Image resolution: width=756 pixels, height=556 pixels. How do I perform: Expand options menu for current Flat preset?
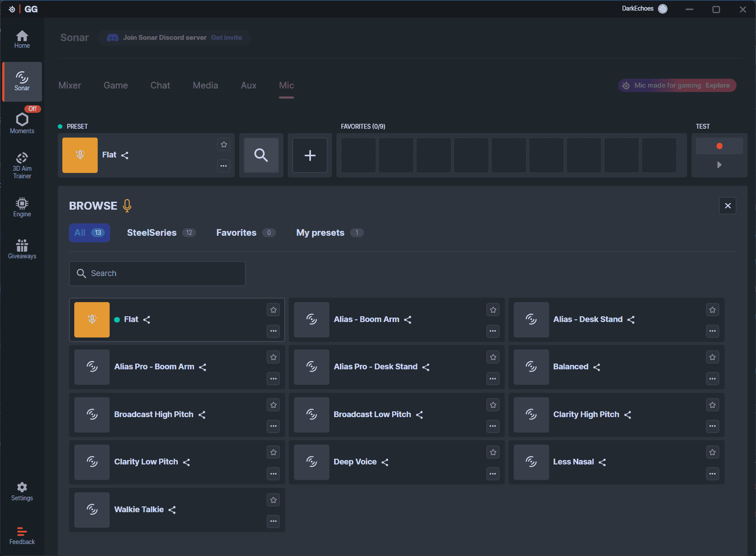224,166
